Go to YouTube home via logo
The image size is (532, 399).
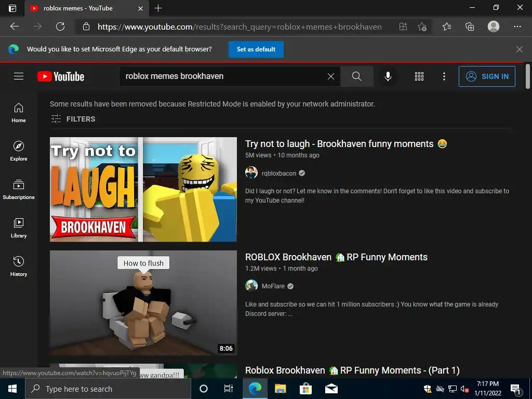coord(61,76)
